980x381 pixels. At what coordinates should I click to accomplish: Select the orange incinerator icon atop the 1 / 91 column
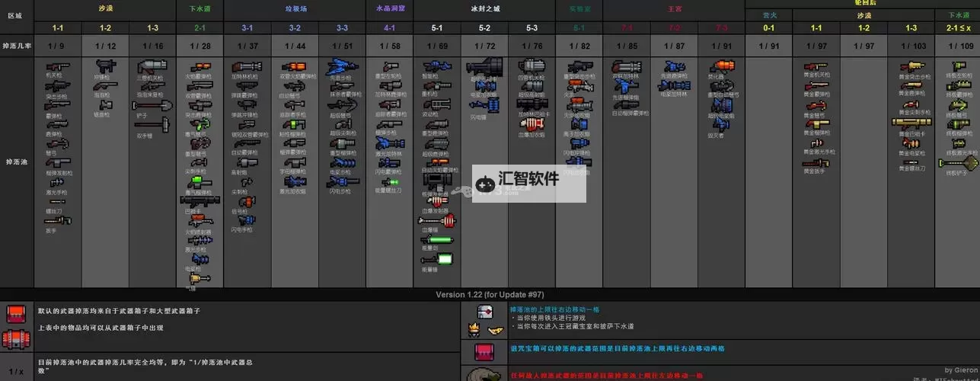click(x=722, y=67)
